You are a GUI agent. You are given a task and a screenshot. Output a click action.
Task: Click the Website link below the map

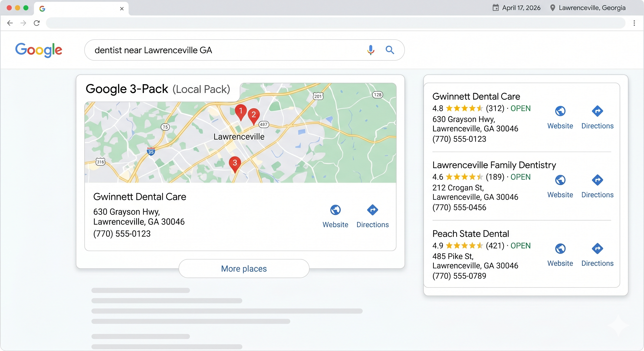pyautogui.click(x=335, y=225)
